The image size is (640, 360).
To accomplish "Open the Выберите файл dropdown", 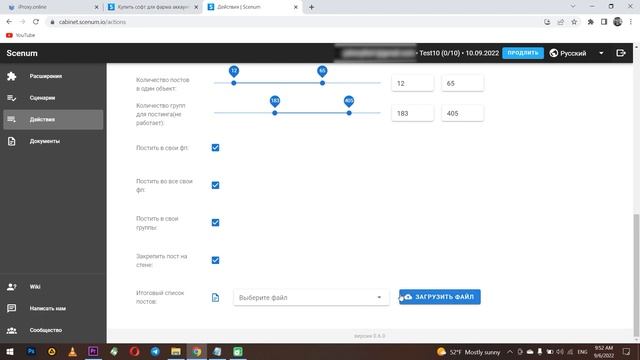I will click(311, 298).
